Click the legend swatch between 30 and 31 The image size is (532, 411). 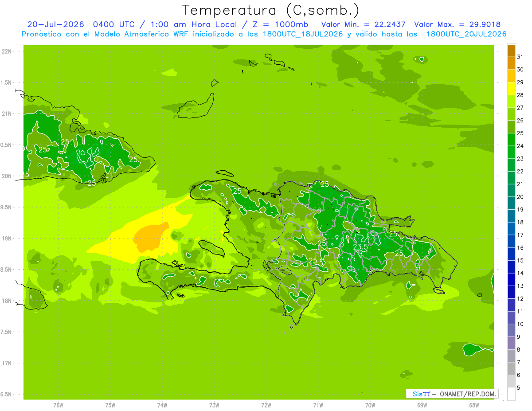click(x=511, y=63)
